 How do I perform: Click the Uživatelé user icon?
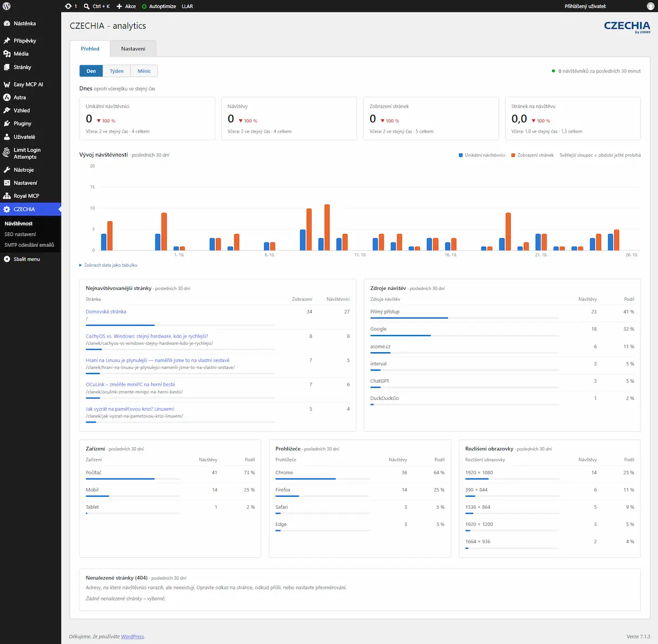(x=7, y=137)
